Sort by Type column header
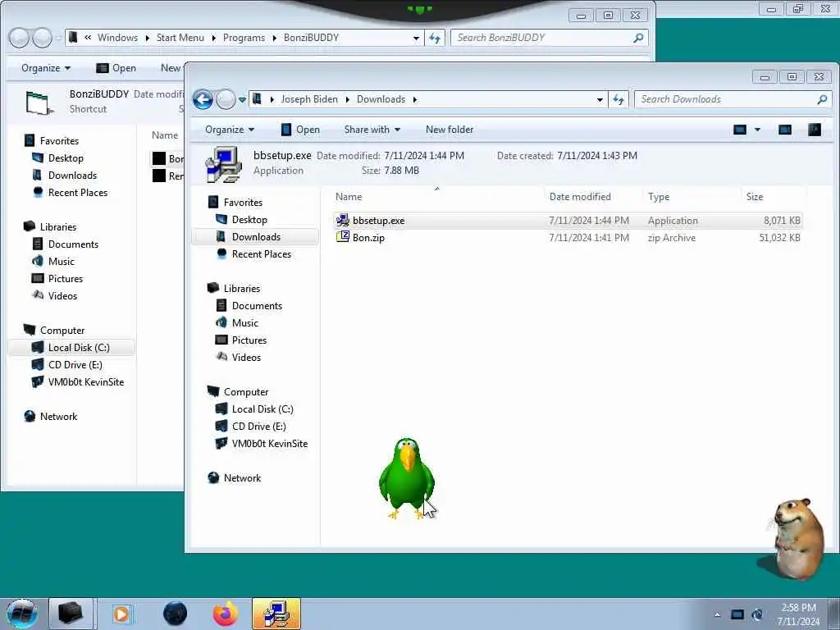 (x=659, y=197)
